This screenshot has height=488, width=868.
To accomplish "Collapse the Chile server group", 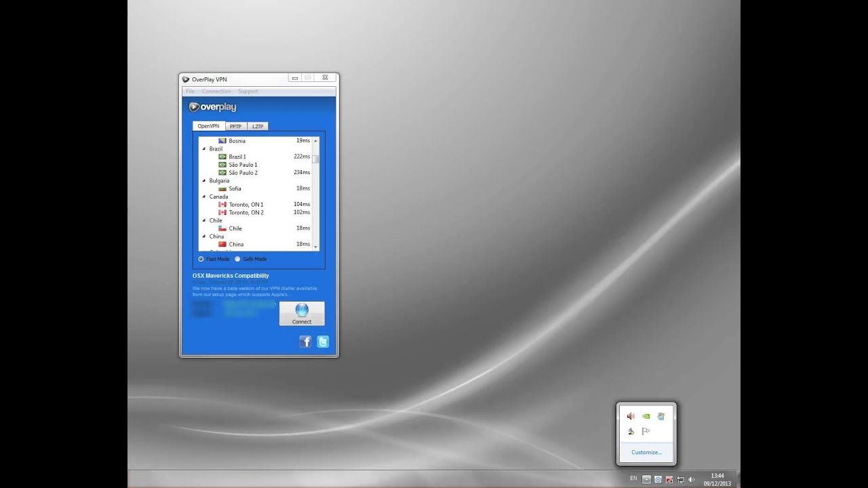I will [x=204, y=220].
